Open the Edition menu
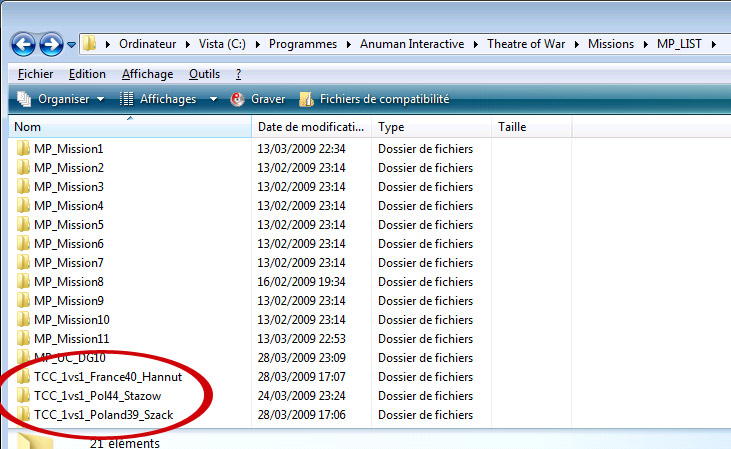Screen dimensions: 731x449 pos(87,74)
